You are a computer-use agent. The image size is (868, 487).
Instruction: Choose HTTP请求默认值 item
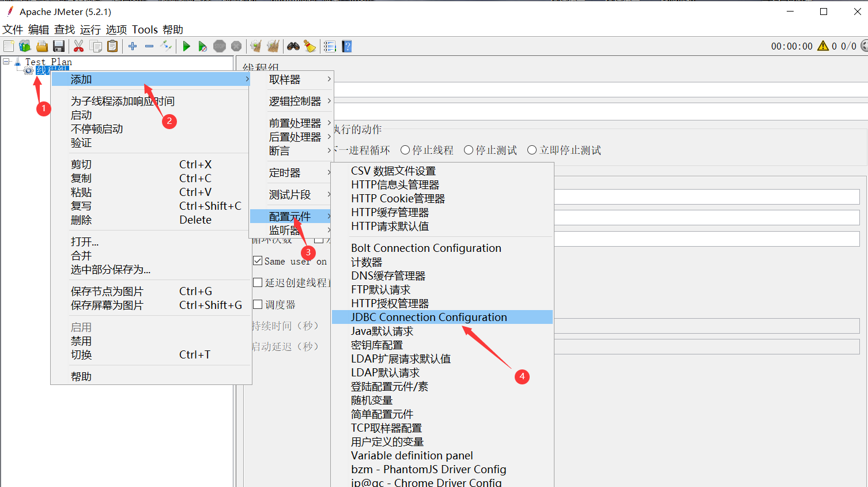point(442,226)
